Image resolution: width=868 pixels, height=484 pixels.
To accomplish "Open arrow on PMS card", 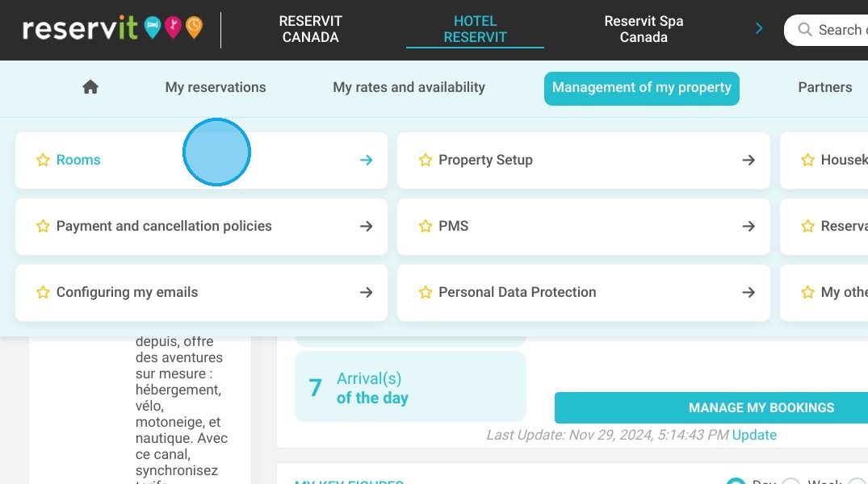I will [x=748, y=226].
